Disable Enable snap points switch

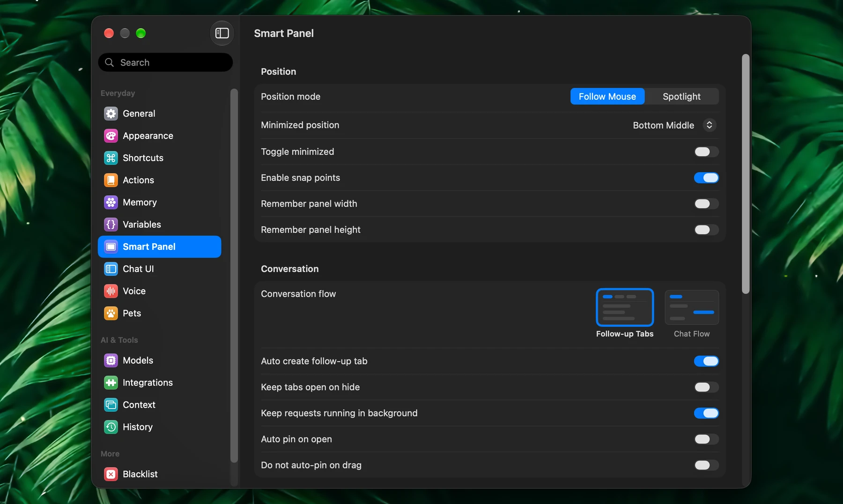pyautogui.click(x=706, y=178)
